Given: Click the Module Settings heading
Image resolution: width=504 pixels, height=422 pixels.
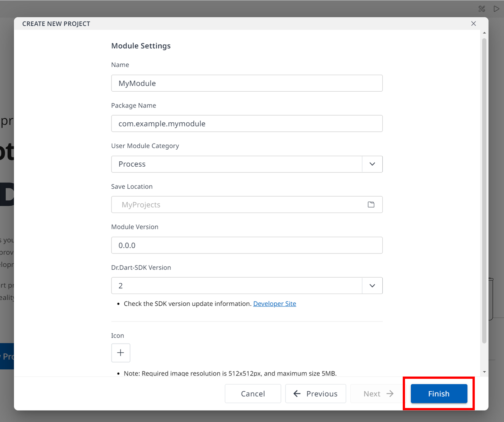Looking at the screenshot, I should [141, 46].
